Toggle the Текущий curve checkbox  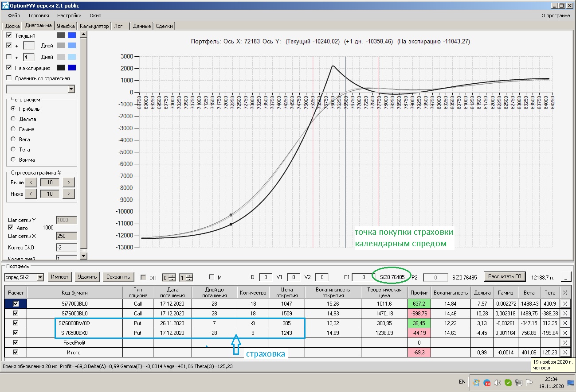tap(9, 35)
